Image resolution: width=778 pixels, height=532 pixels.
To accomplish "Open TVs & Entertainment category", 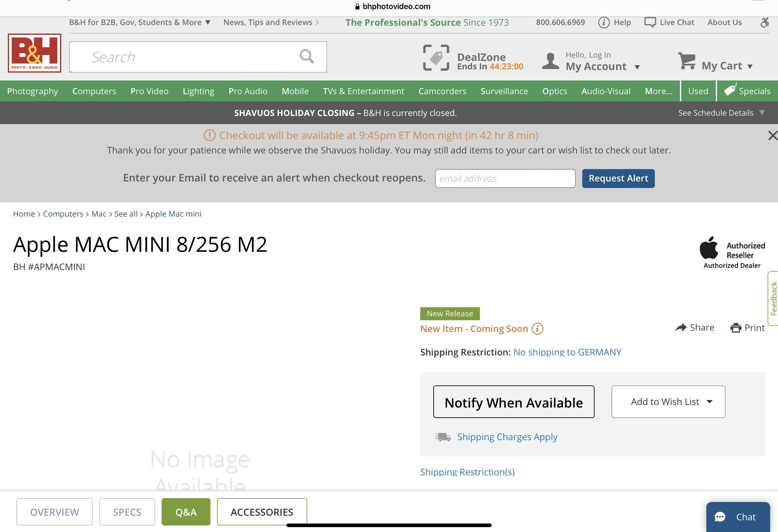I will coord(363,91).
